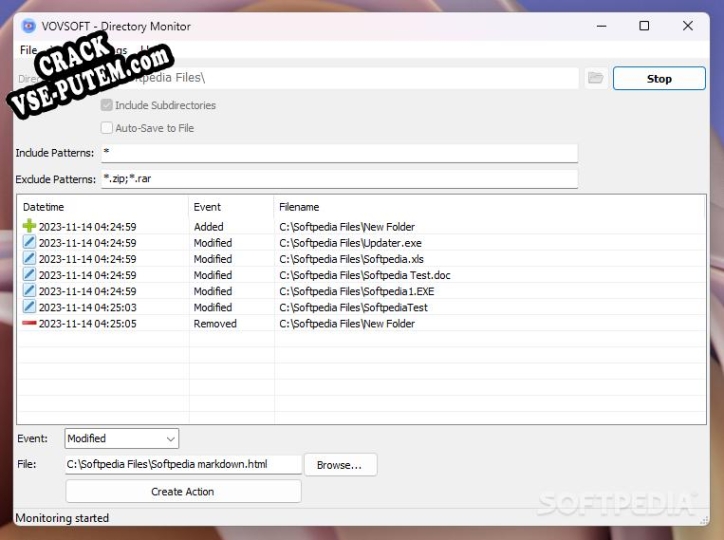Click the Create Action button
The image size is (724, 540).
pos(183,492)
